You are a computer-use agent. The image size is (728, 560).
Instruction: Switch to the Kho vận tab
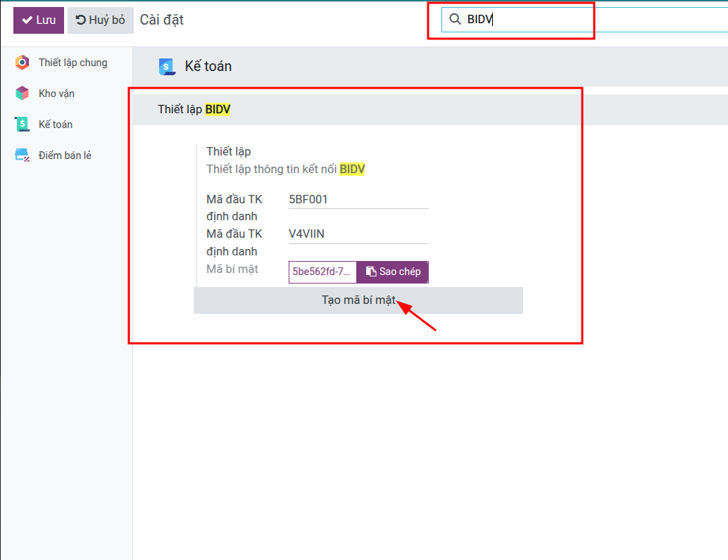(x=56, y=94)
